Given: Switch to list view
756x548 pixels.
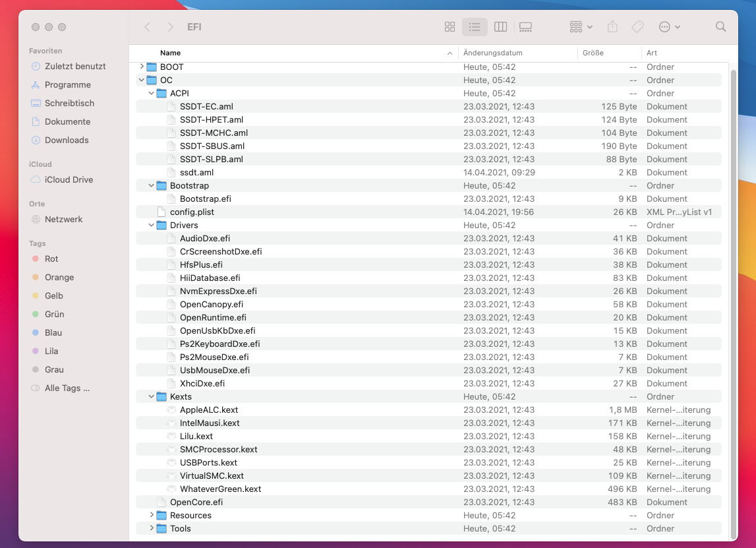Looking at the screenshot, I should point(475,27).
